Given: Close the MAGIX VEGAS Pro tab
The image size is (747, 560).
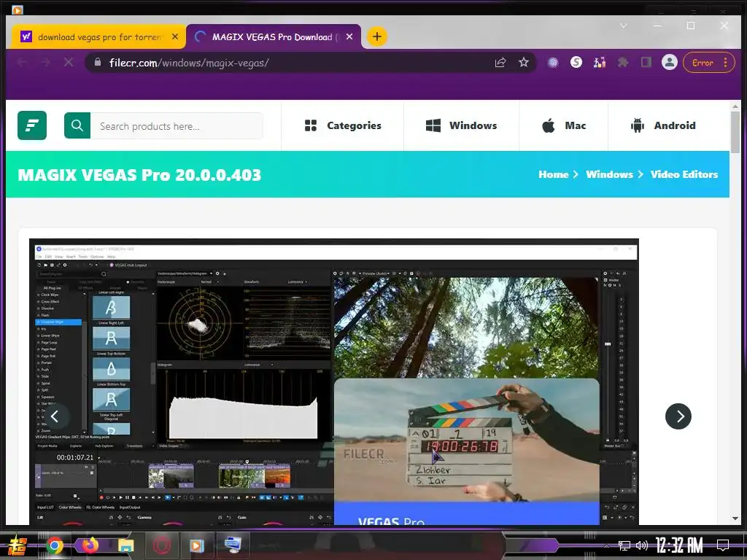Looking at the screenshot, I should click(349, 36).
